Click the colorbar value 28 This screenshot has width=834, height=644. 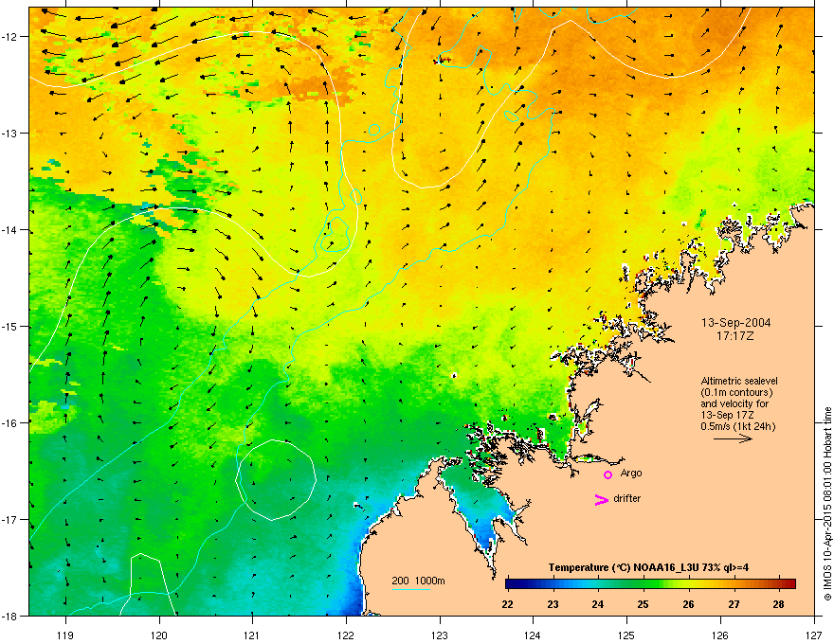click(x=779, y=604)
